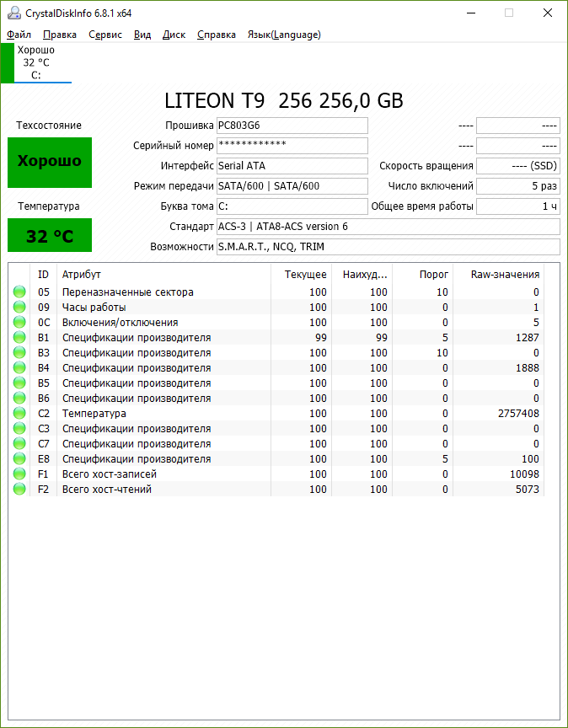Open the Сервис menu
The height and width of the screenshot is (728, 568).
click(x=105, y=35)
